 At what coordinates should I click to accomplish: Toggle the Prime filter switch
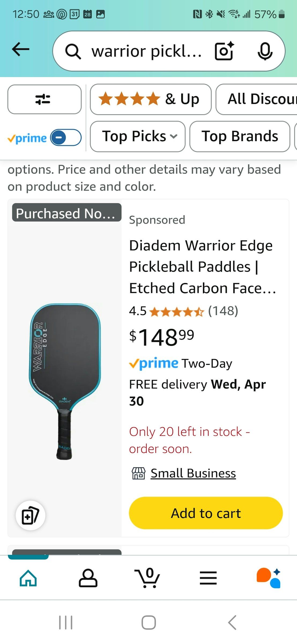[66, 138]
